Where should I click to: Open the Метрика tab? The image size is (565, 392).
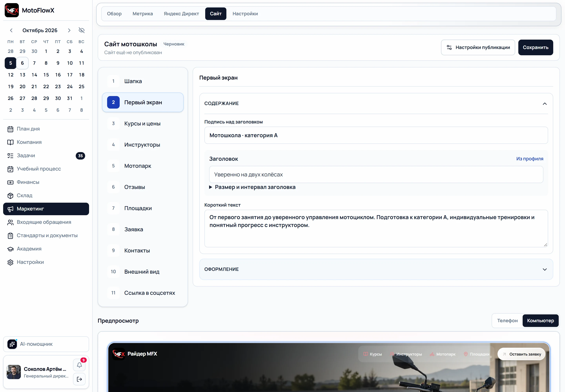point(143,14)
